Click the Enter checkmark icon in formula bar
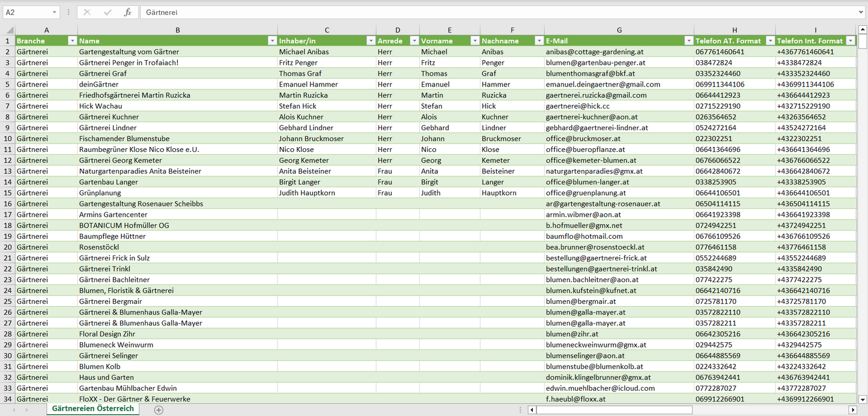This screenshot has height=416, width=868. point(108,12)
